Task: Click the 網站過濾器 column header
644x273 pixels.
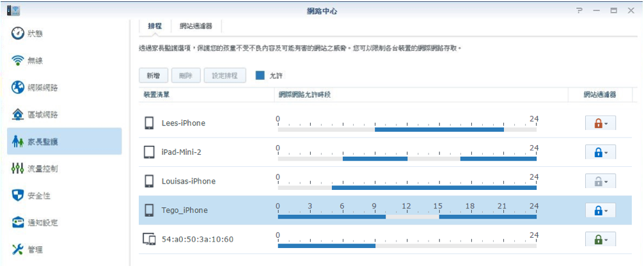Action: click(600, 95)
